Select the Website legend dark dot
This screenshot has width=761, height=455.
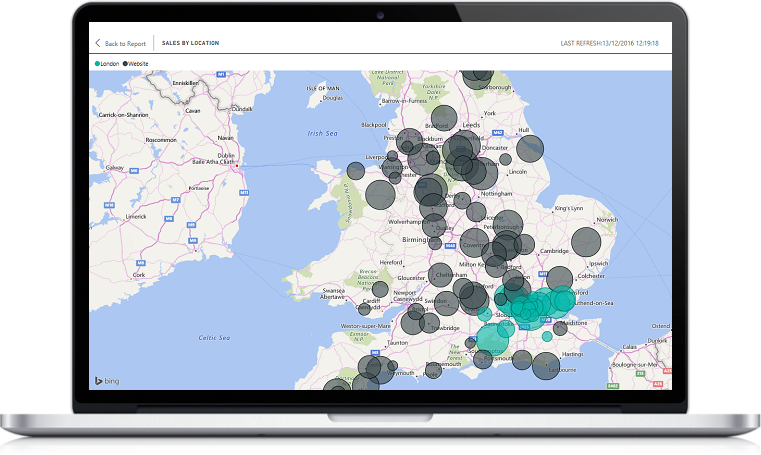pos(125,62)
